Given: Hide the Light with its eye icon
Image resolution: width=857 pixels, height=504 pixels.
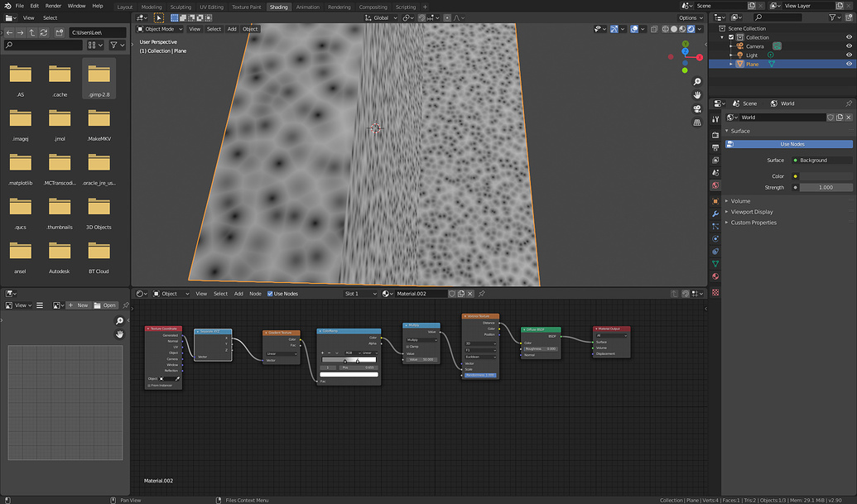Looking at the screenshot, I should (x=849, y=55).
